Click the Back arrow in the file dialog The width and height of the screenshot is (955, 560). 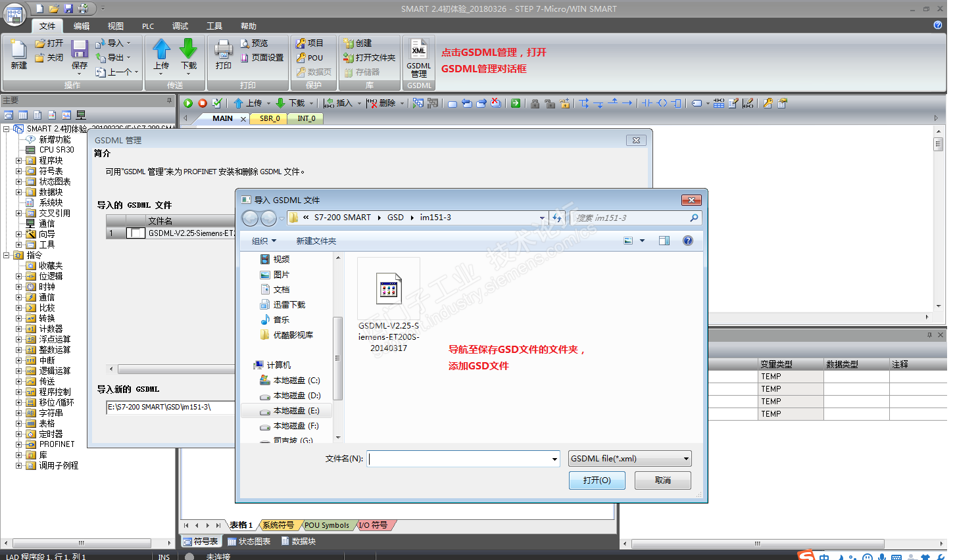251,218
